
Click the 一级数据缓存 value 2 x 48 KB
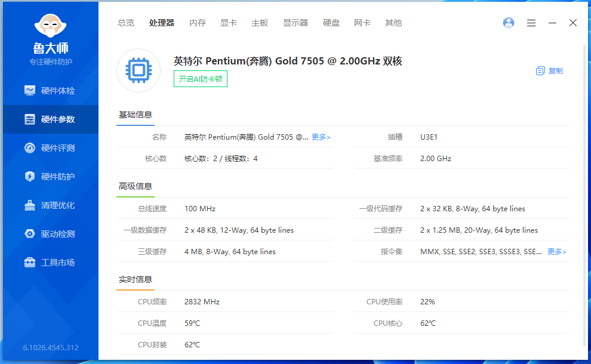[239, 230]
